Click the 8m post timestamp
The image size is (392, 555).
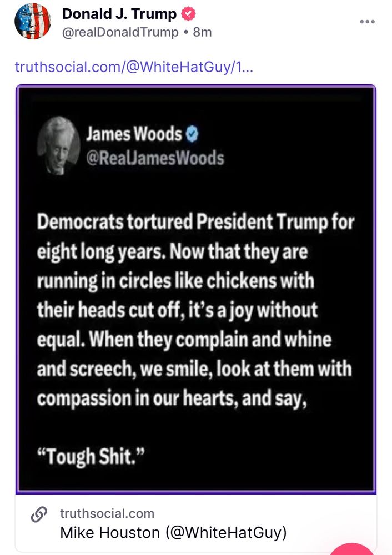pyautogui.click(x=202, y=32)
